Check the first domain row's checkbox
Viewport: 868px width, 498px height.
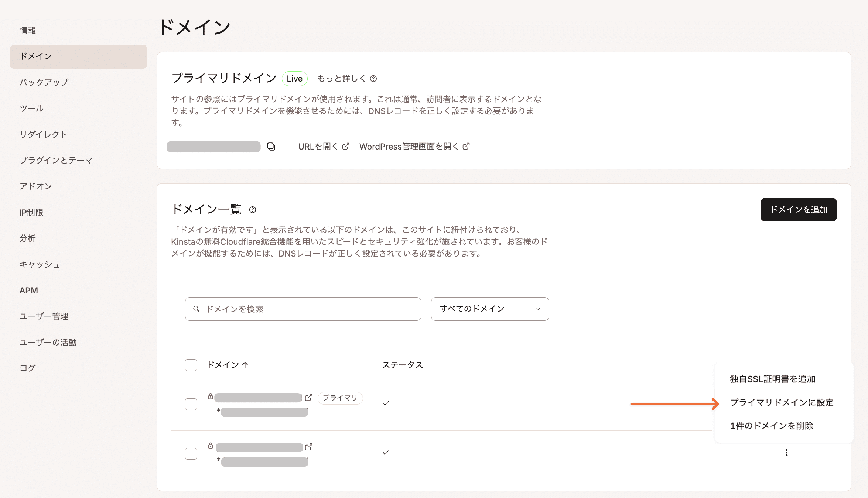[x=191, y=404]
